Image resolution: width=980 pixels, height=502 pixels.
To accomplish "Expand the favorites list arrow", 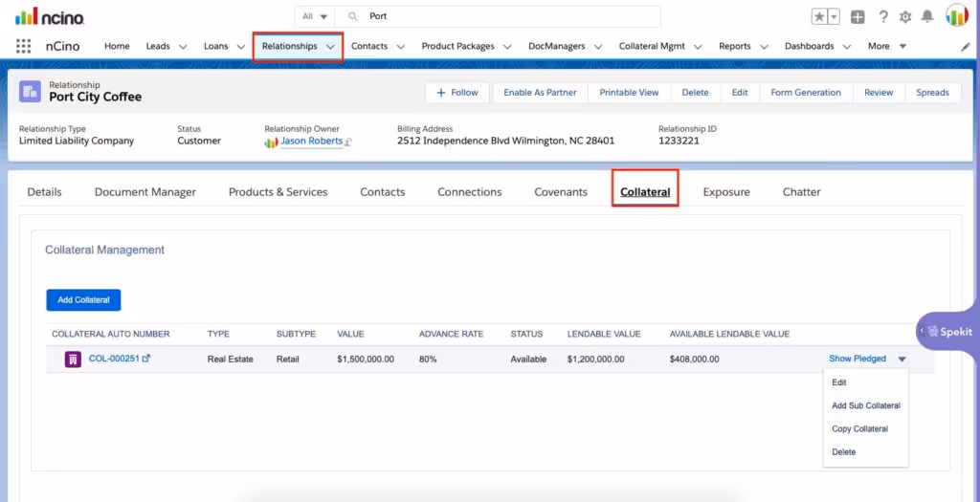I will click(834, 17).
